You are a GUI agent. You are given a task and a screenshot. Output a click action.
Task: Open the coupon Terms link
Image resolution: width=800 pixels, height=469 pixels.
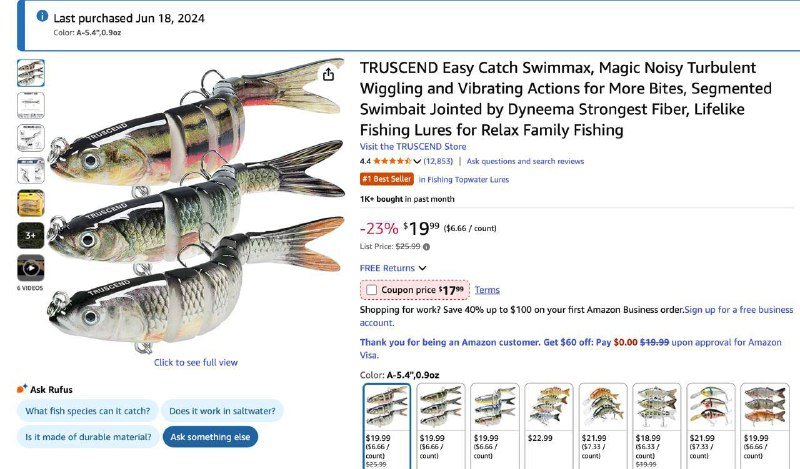coord(487,290)
